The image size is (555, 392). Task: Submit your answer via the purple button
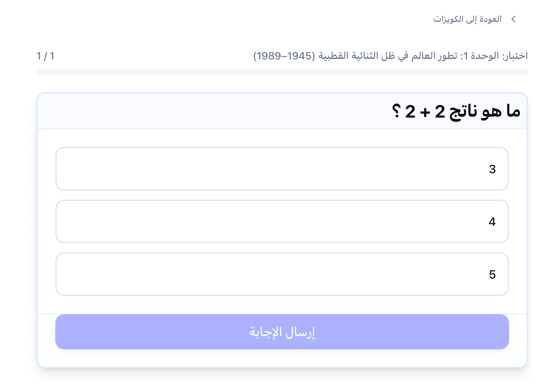point(282,332)
